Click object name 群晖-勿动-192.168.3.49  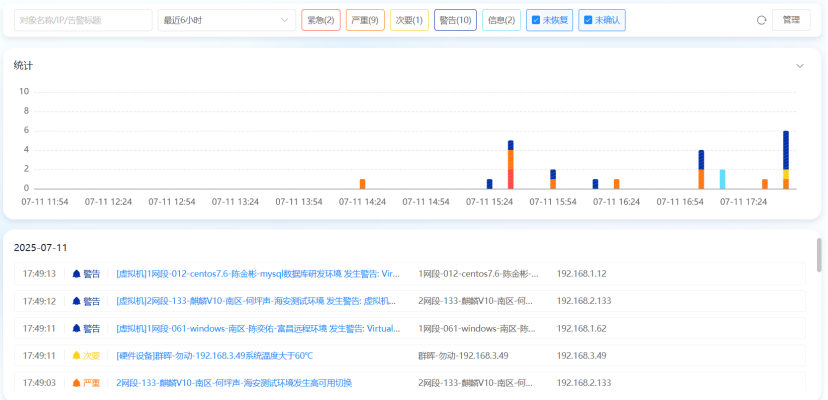pos(463,356)
